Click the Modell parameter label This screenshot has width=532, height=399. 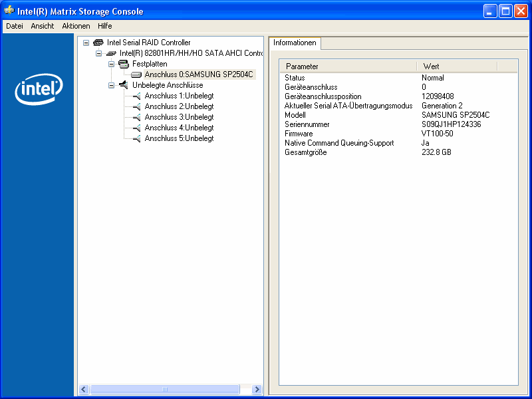pyautogui.click(x=295, y=115)
